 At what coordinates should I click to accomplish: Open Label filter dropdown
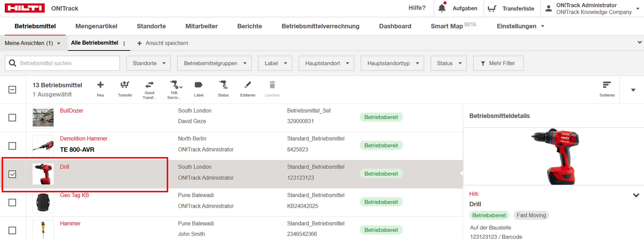pos(275,63)
